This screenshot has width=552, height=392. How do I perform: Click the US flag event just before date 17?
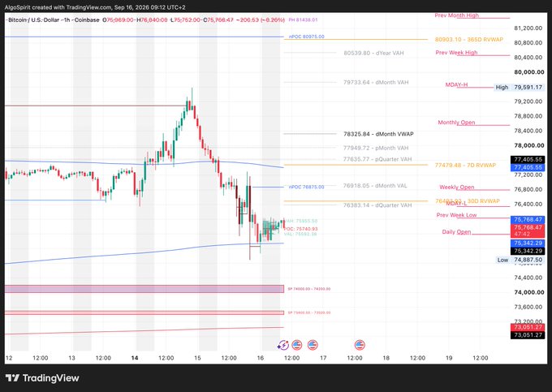(313, 345)
